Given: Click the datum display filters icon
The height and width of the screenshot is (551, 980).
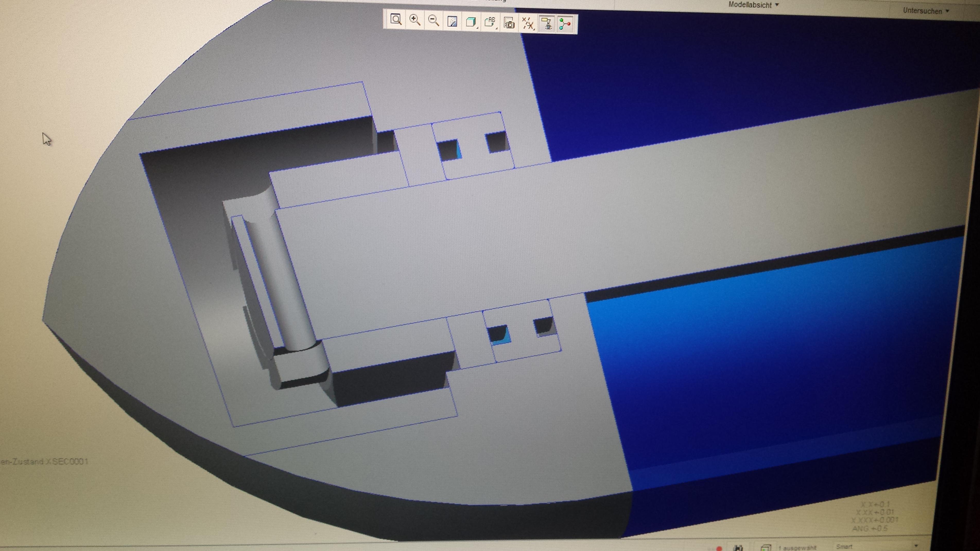Looking at the screenshot, I should point(528,24).
